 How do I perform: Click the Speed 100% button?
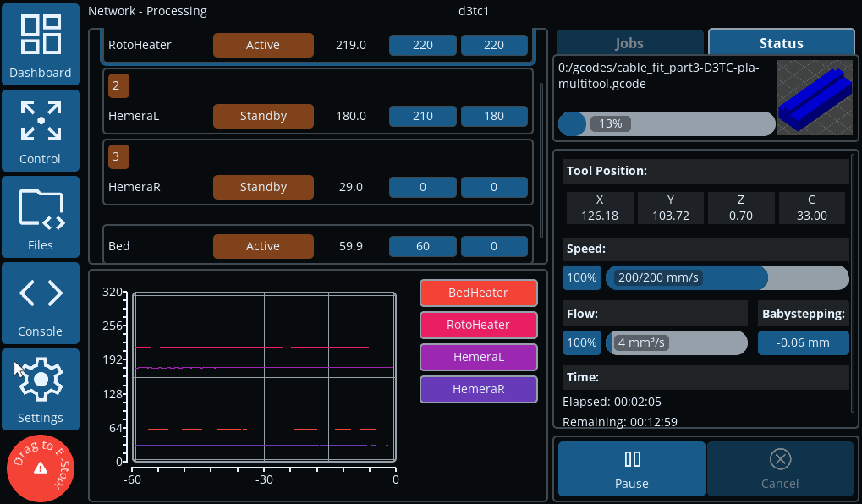tap(581, 277)
